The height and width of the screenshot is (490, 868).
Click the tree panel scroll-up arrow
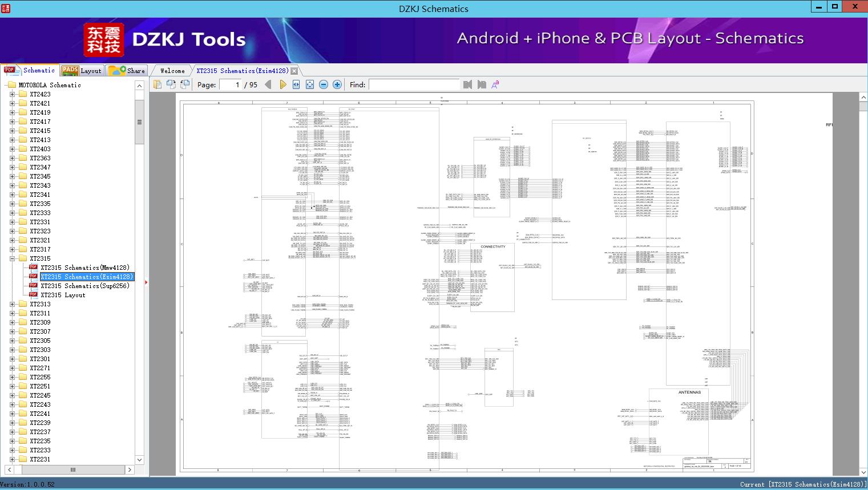[139, 86]
